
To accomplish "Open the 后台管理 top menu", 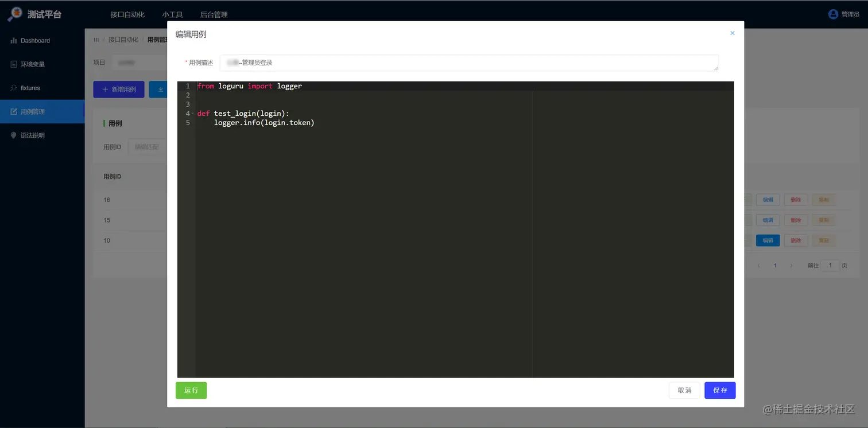I will tap(214, 14).
